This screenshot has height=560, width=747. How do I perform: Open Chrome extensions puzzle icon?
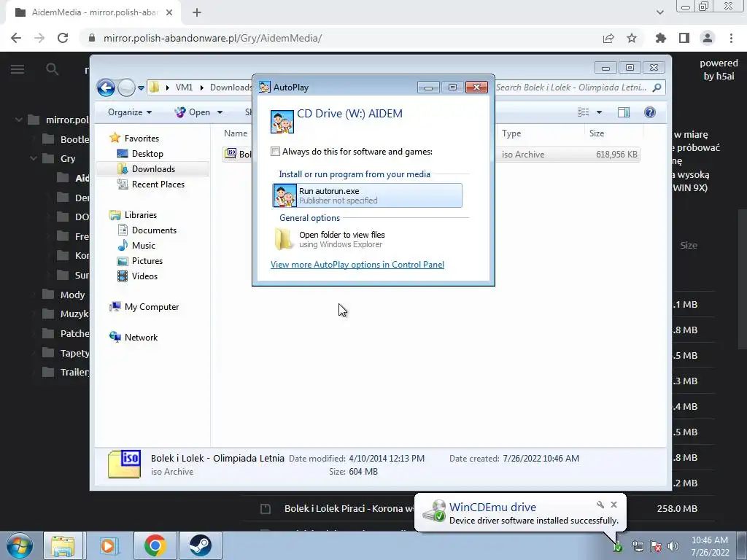pyautogui.click(x=661, y=38)
